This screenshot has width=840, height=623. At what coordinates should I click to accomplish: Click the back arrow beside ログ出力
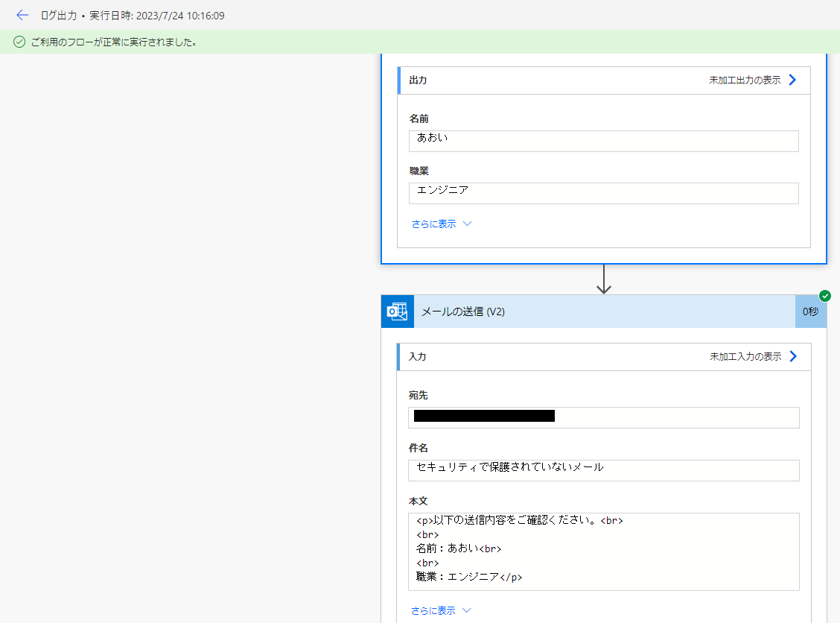click(x=22, y=15)
